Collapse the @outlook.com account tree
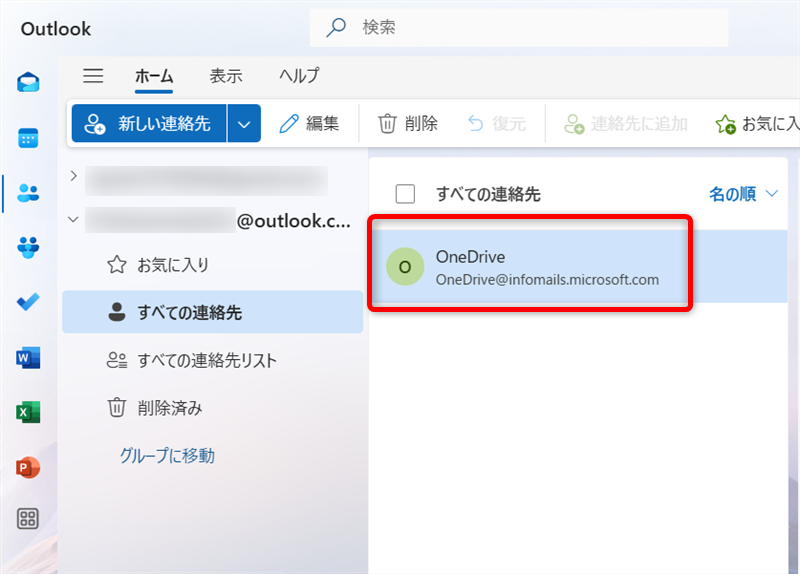 [72, 220]
